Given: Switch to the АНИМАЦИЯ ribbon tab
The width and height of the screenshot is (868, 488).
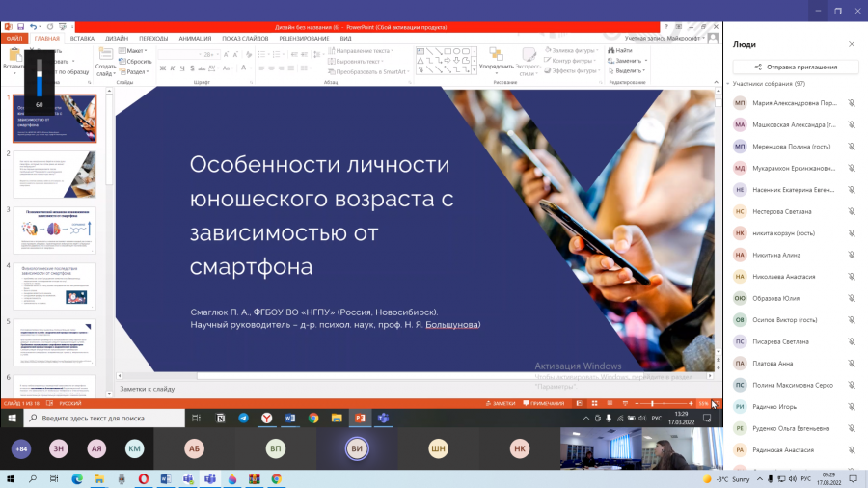Looking at the screenshot, I should 195,39.
